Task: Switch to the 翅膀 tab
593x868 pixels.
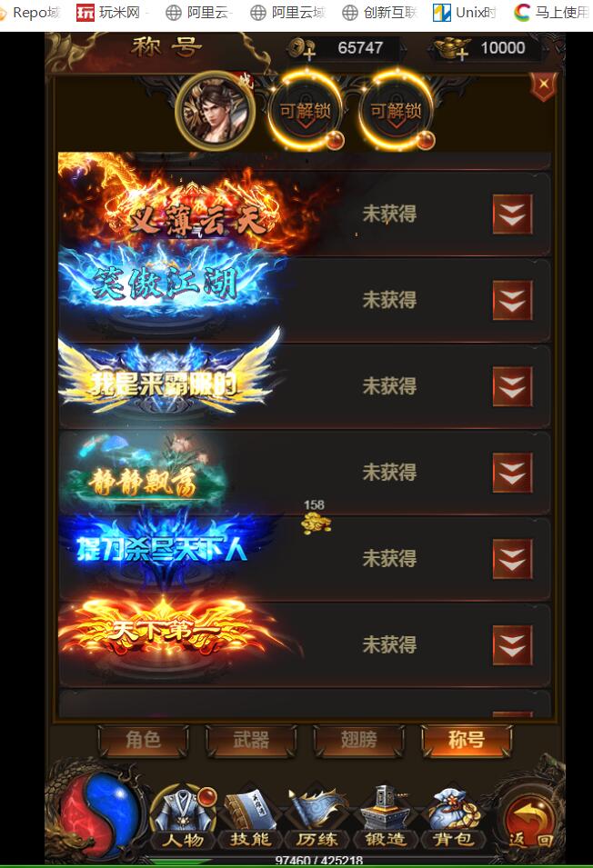Action: pos(358,740)
